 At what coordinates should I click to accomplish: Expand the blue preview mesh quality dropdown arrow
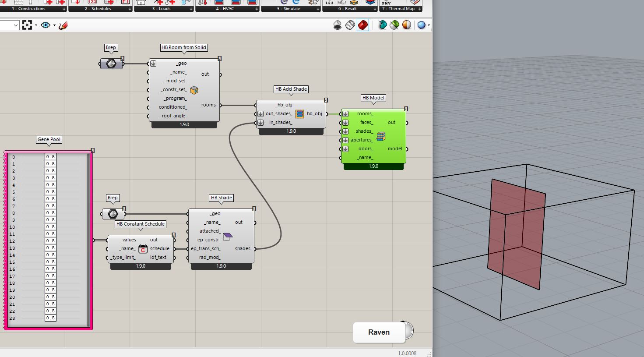(429, 25)
